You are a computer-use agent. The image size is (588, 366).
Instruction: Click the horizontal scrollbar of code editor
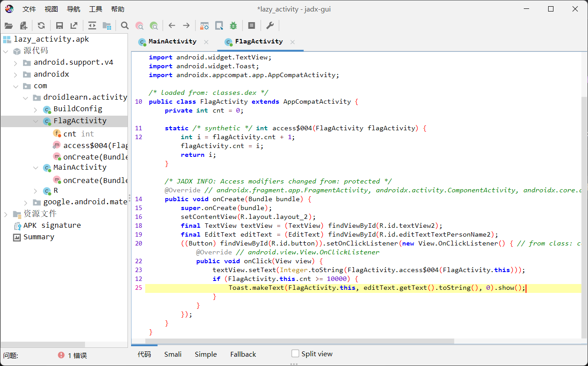point(299,341)
